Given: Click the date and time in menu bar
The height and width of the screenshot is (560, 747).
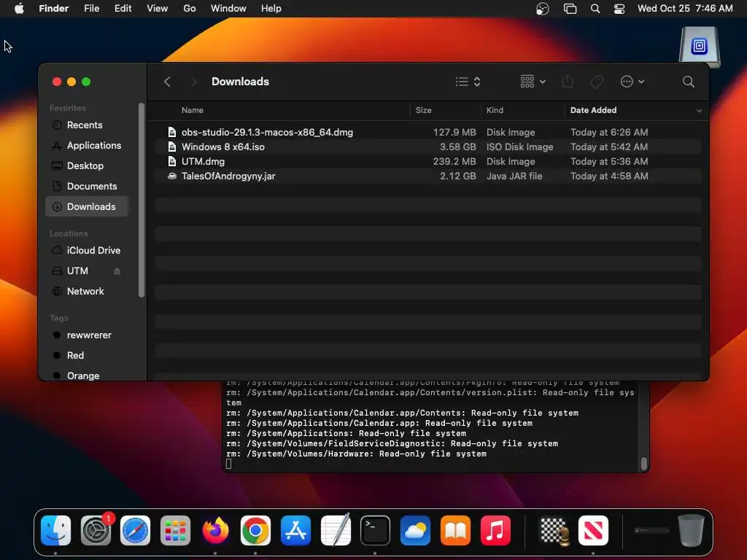Looking at the screenshot, I should [x=685, y=9].
